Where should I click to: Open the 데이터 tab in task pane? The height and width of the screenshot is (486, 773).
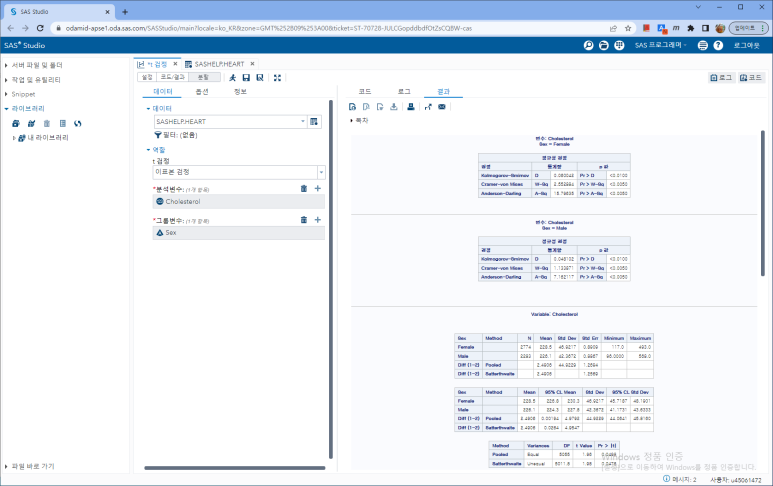163,92
